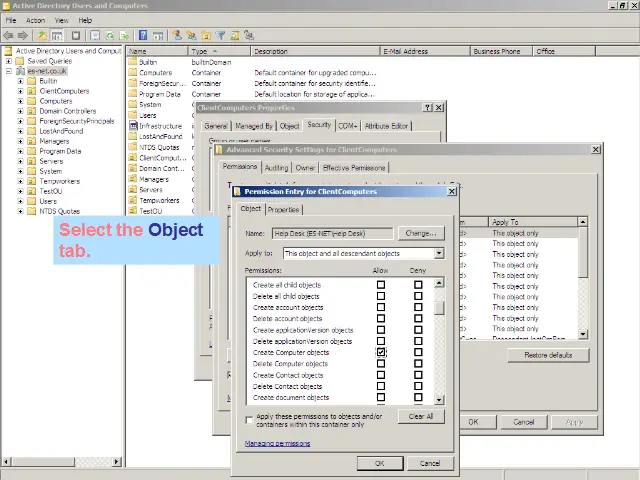
Task: Check Allow for Create all child objects
Action: pos(381,284)
